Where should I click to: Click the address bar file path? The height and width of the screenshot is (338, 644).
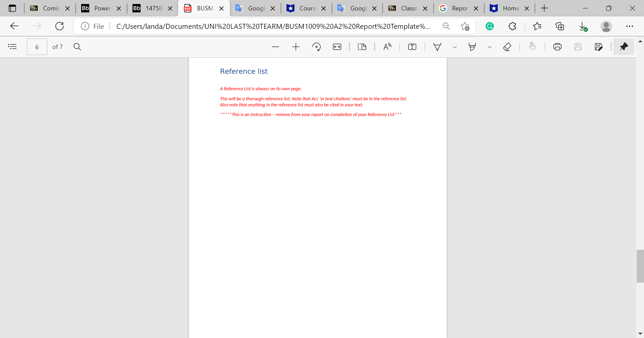point(273,26)
